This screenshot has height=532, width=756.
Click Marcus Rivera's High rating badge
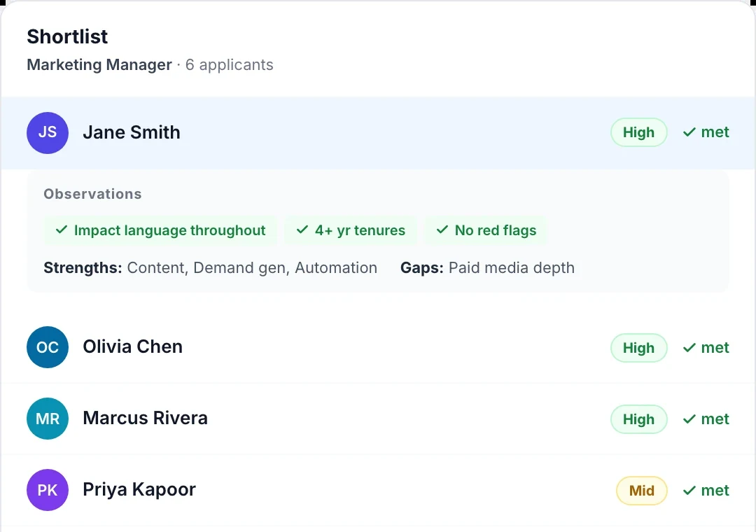(x=639, y=419)
